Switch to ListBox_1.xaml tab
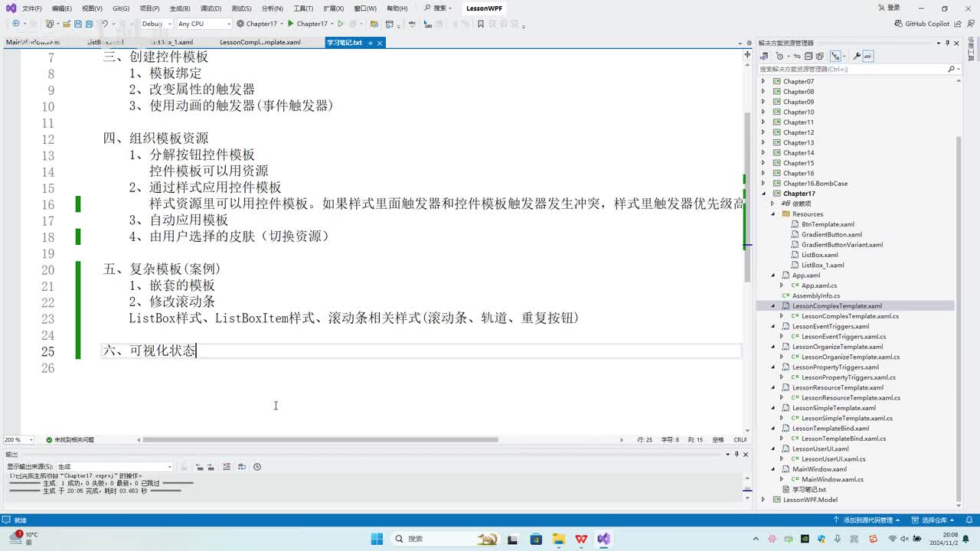This screenshot has width=980, height=551. [171, 43]
